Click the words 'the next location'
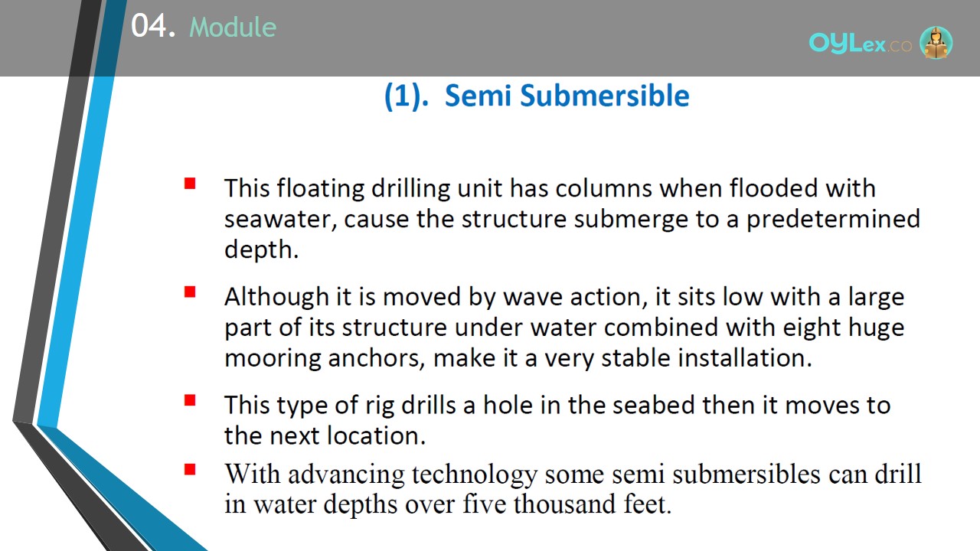The width and height of the screenshot is (980, 551). click(323, 435)
